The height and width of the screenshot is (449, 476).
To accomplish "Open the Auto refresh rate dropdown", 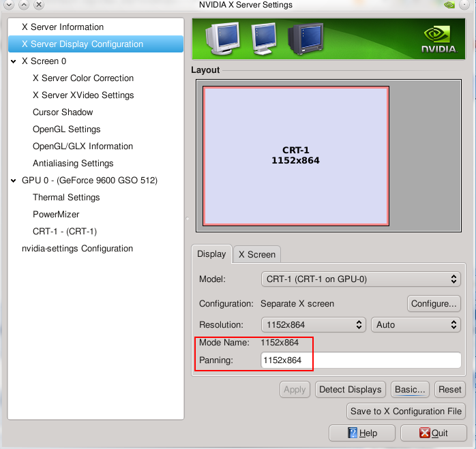I will point(416,325).
